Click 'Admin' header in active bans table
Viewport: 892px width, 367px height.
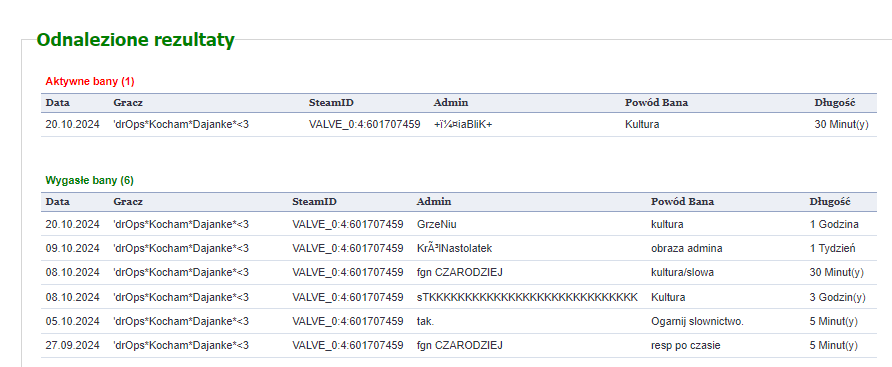click(451, 102)
